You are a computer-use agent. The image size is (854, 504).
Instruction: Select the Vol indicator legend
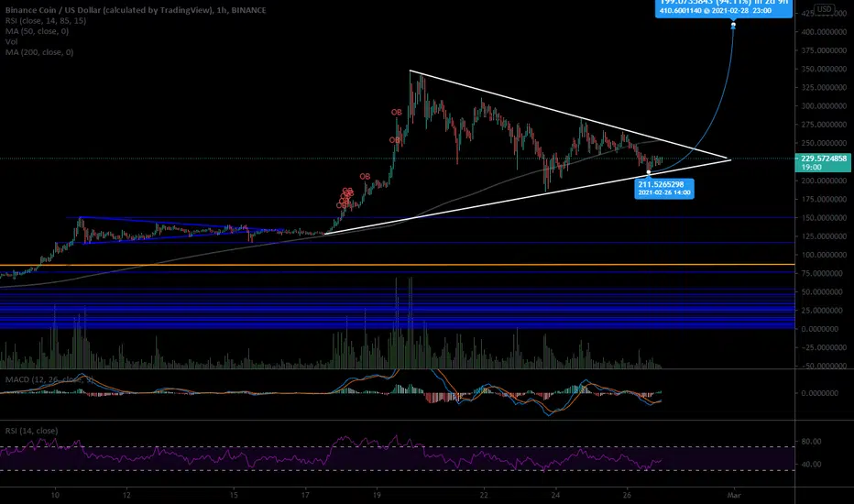point(11,41)
